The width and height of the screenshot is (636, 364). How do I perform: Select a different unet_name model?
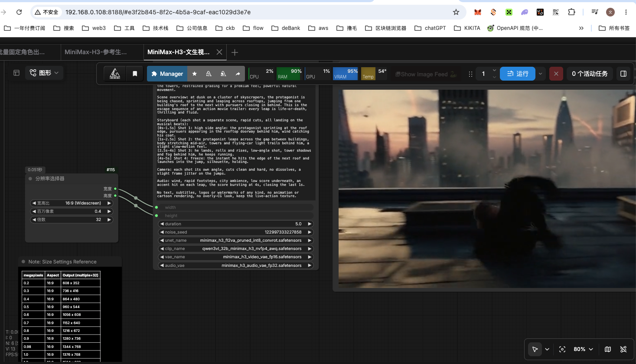236,240
